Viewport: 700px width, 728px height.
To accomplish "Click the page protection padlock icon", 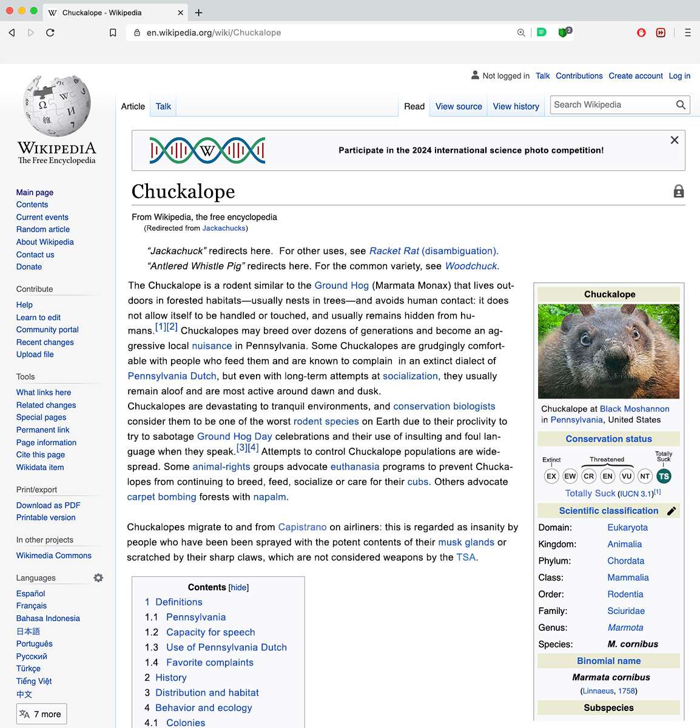I will point(678,190).
